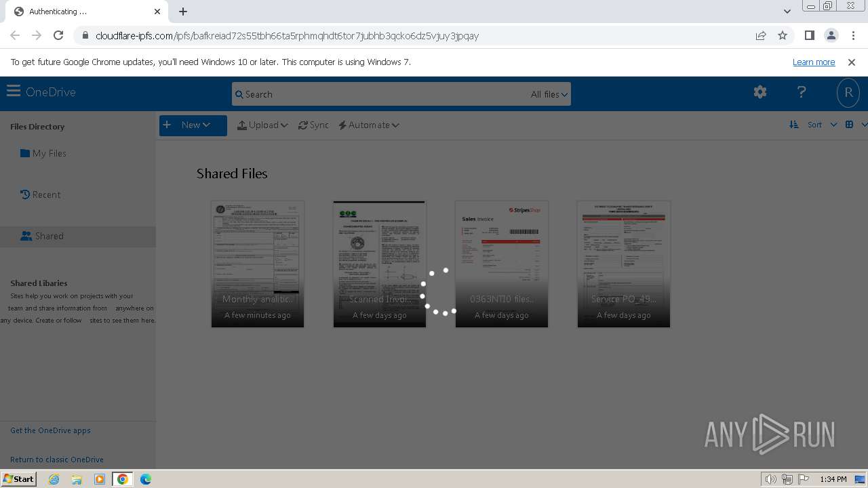
Task: Open the New dropdown button
Action: [x=193, y=125]
